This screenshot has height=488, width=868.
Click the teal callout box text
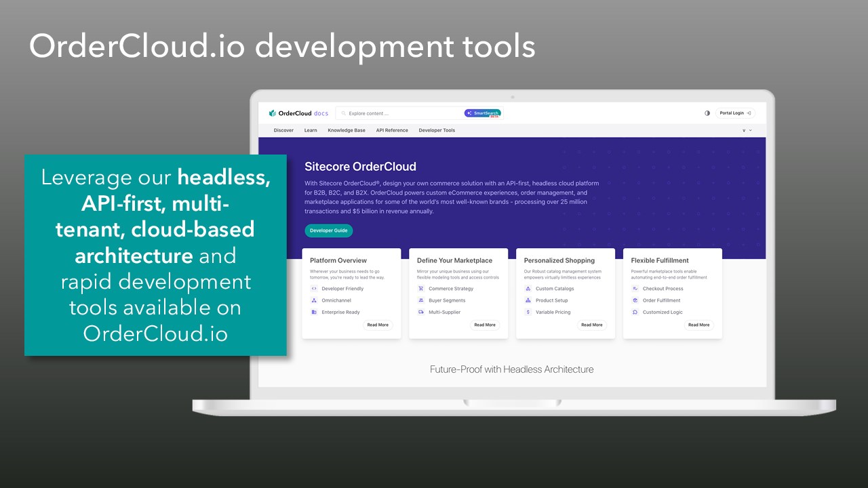pos(155,255)
